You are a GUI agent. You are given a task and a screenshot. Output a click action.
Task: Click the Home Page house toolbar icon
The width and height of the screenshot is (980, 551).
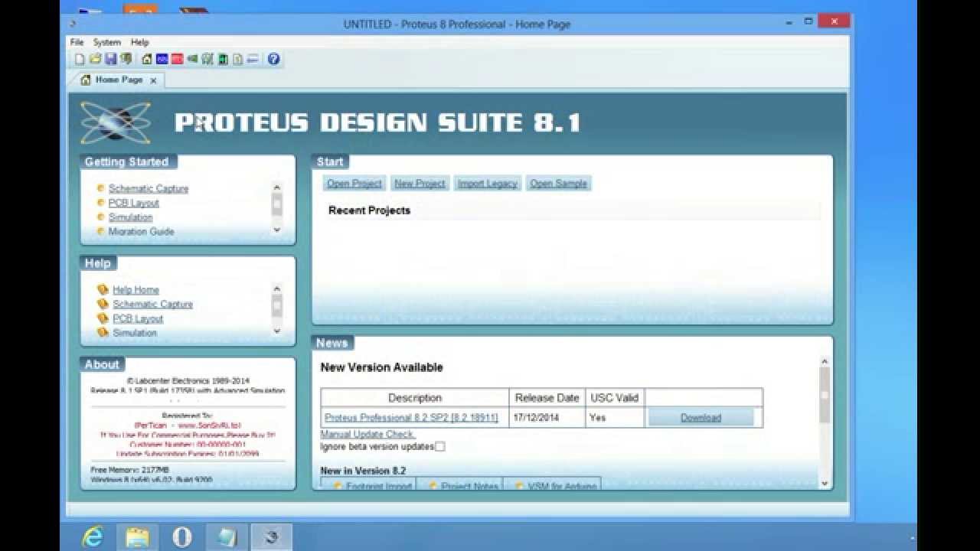[147, 59]
